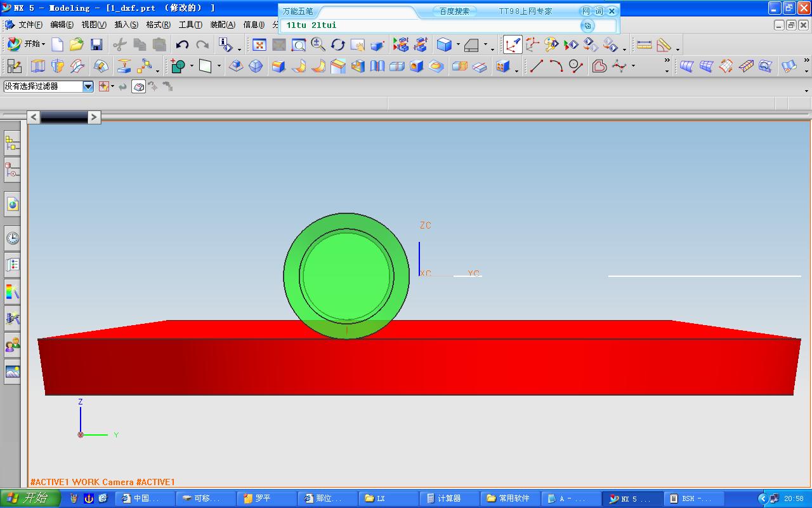The height and width of the screenshot is (508, 812).
Task: Open the Roles sidebar icon
Action: (x=12, y=345)
